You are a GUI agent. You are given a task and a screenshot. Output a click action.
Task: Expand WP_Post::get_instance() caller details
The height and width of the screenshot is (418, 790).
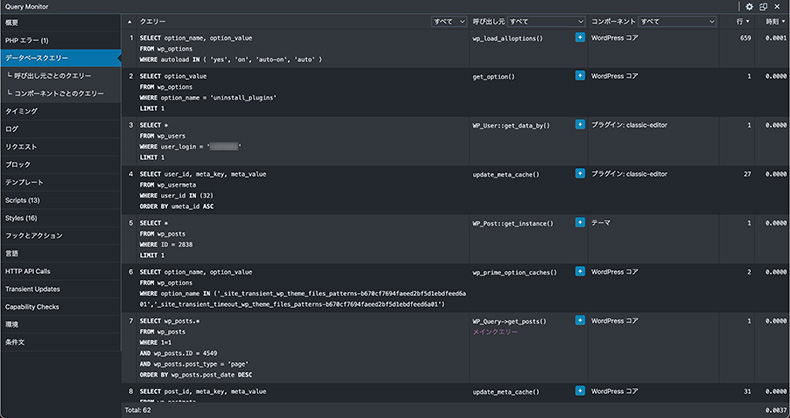(x=580, y=223)
